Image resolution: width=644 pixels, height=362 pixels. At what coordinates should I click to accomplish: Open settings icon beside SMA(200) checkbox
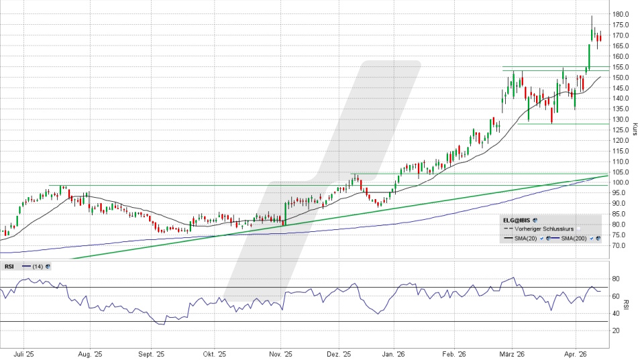[598, 238]
